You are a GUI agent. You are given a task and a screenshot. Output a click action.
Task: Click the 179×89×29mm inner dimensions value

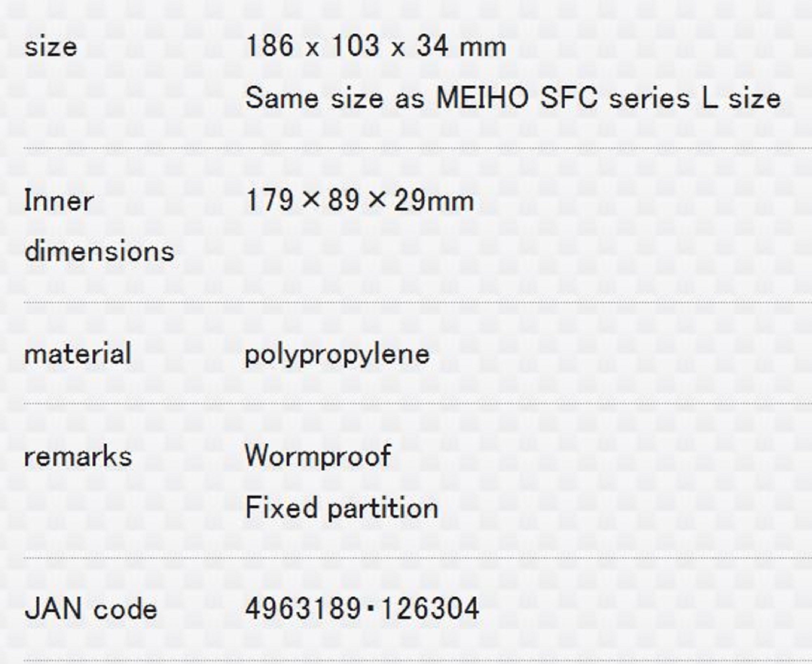pos(360,200)
